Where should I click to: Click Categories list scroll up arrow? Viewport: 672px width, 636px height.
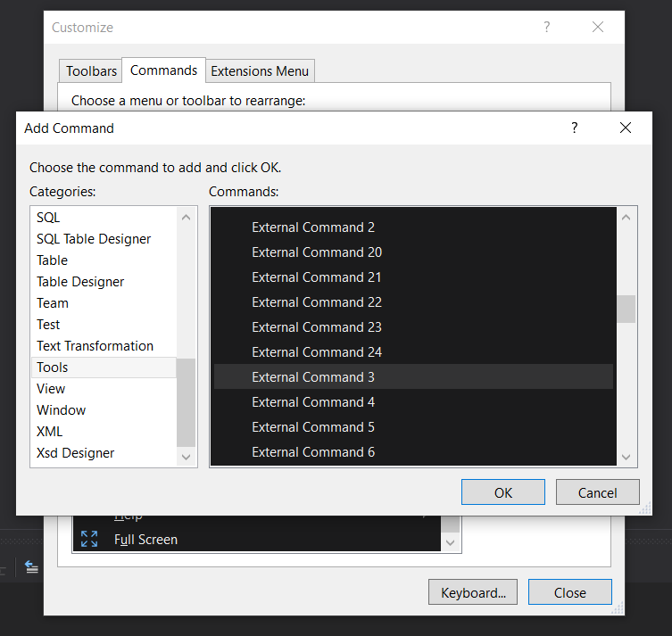[186, 217]
